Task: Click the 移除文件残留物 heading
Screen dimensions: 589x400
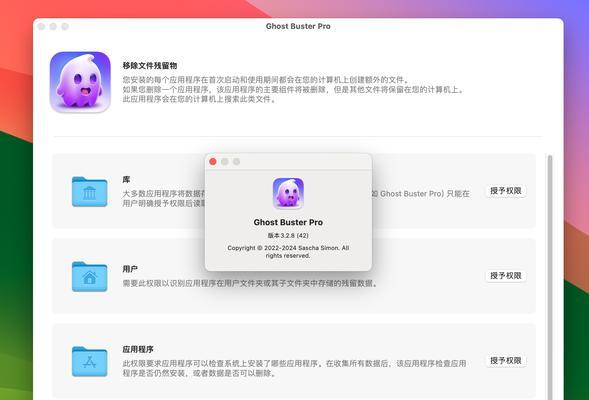Action: (x=150, y=65)
